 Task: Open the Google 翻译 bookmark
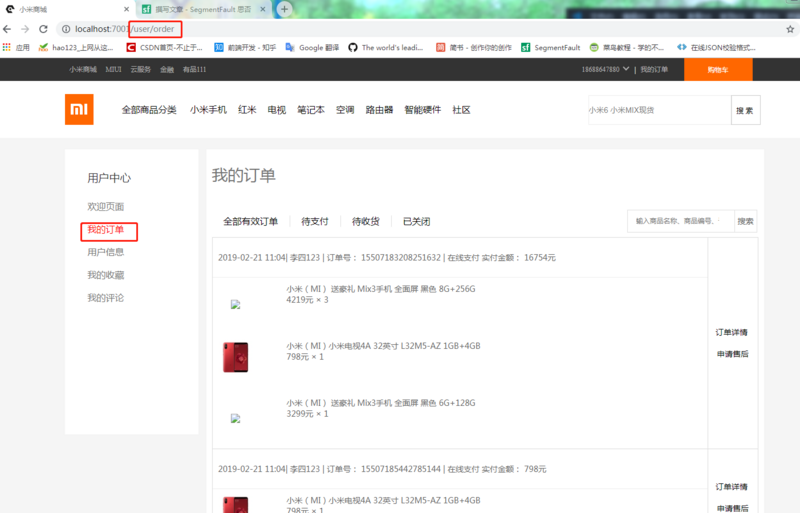312,47
